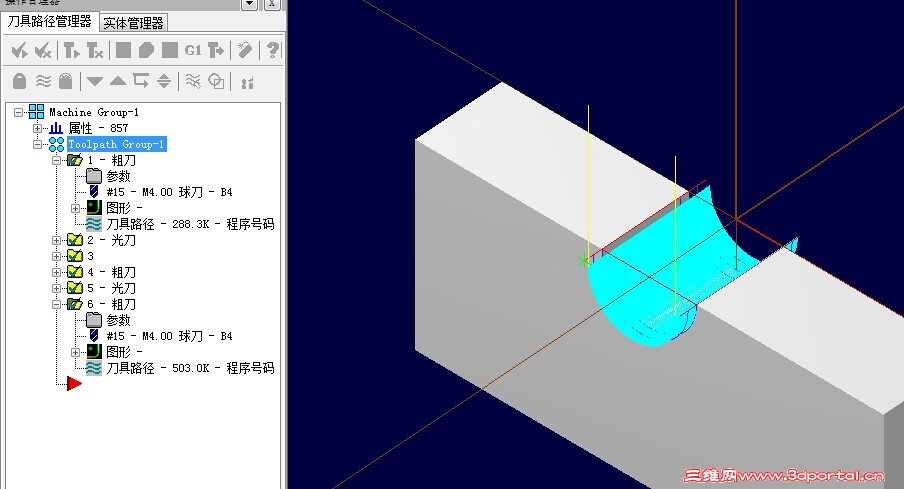Viewport: 904px width, 489px height.
Task: Select the 4 - 粗刀 label
Action: [111, 272]
